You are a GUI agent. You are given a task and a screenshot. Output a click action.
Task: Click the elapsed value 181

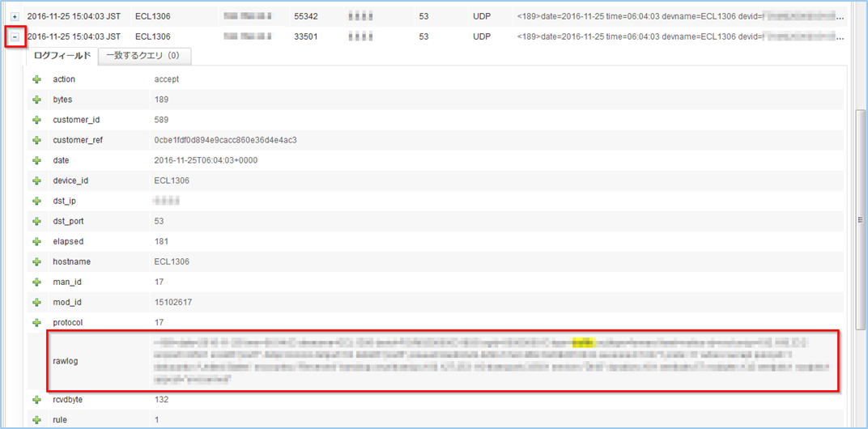click(x=161, y=241)
